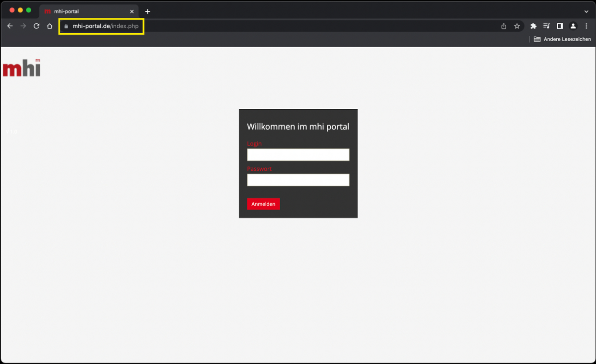View site info via lock icon
The width and height of the screenshot is (596, 364).
66,26
